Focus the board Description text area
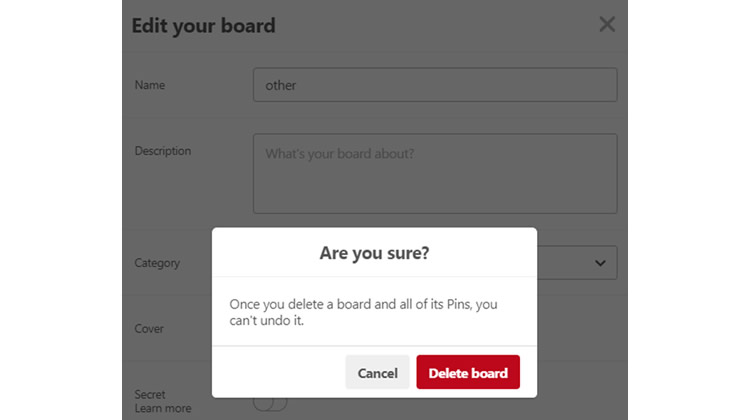 (435, 173)
